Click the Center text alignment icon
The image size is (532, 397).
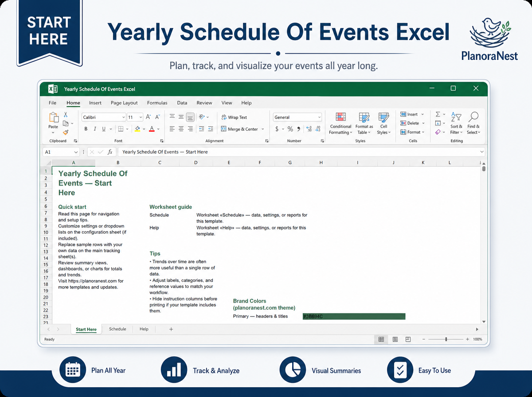click(181, 129)
